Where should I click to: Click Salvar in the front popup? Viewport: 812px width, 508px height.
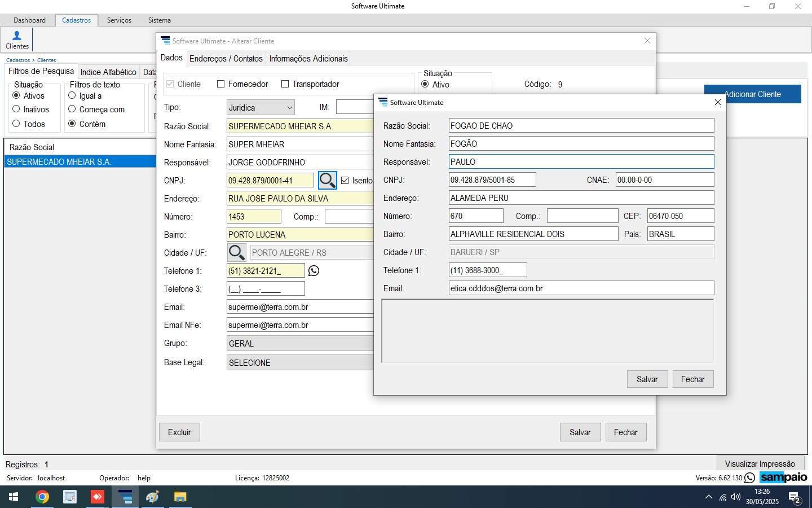pyautogui.click(x=647, y=379)
